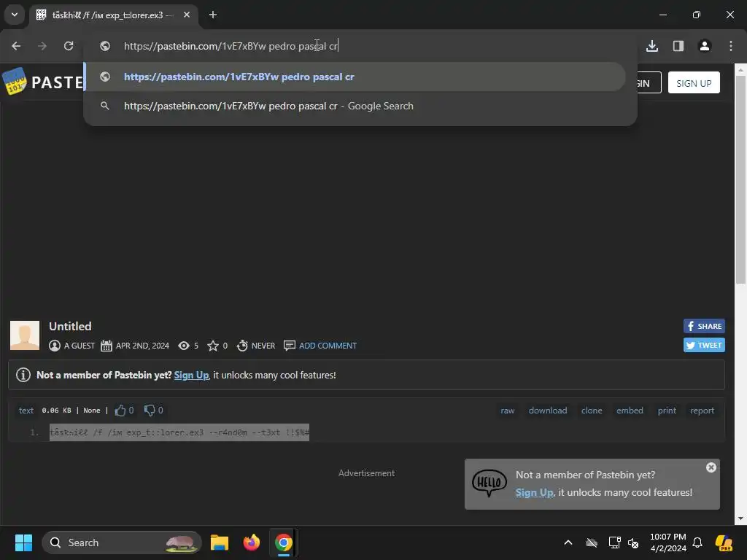Reload the page with refresh icon
Image resolution: width=747 pixels, height=560 pixels.
(69, 46)
